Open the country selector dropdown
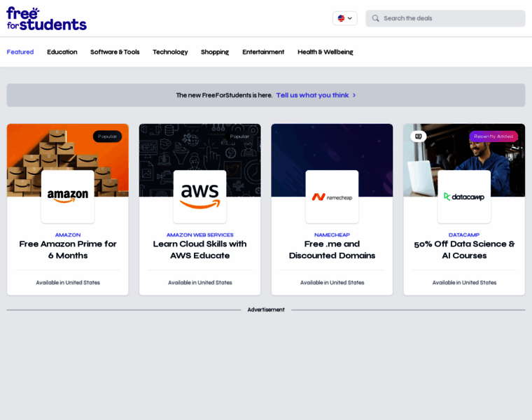Image resolution: width=532 pixels, height=420 pixels. (x=344, y=18)
